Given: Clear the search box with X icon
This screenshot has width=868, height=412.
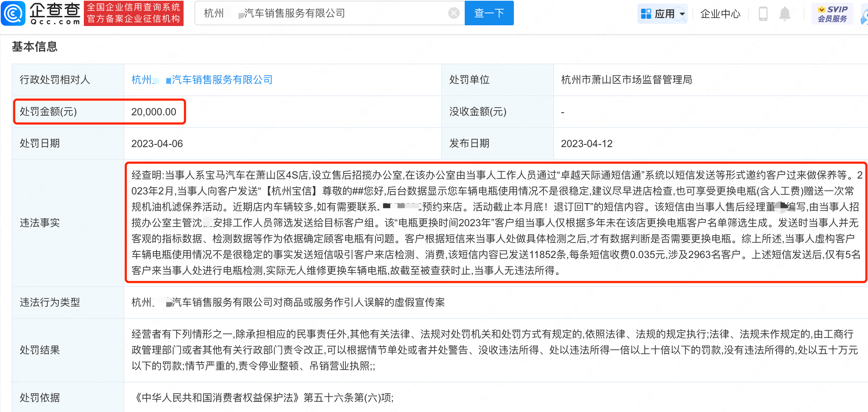Looking at the screenshot, I should pos(454,13).
